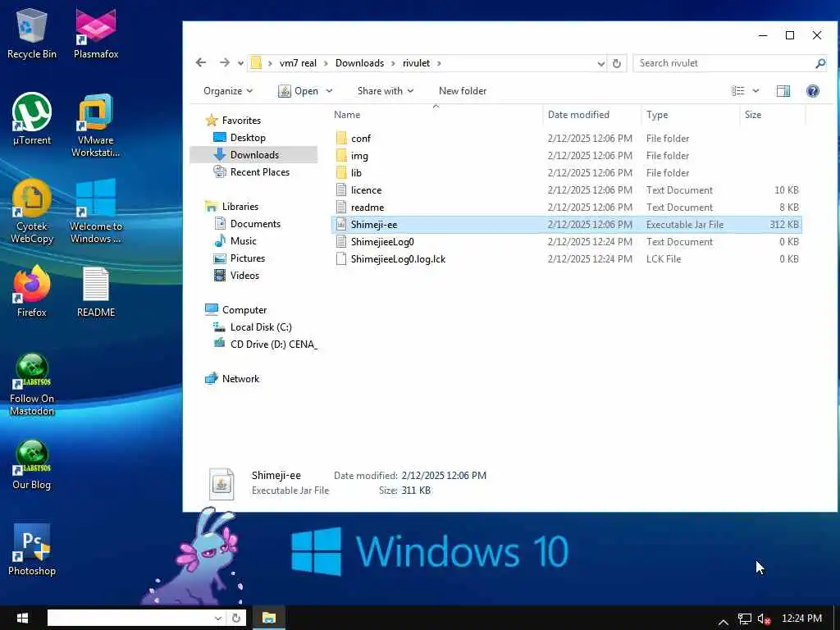Show hidden tray icons chevron
The height and width of the screenshot is (630, 840).
[724, 622]
